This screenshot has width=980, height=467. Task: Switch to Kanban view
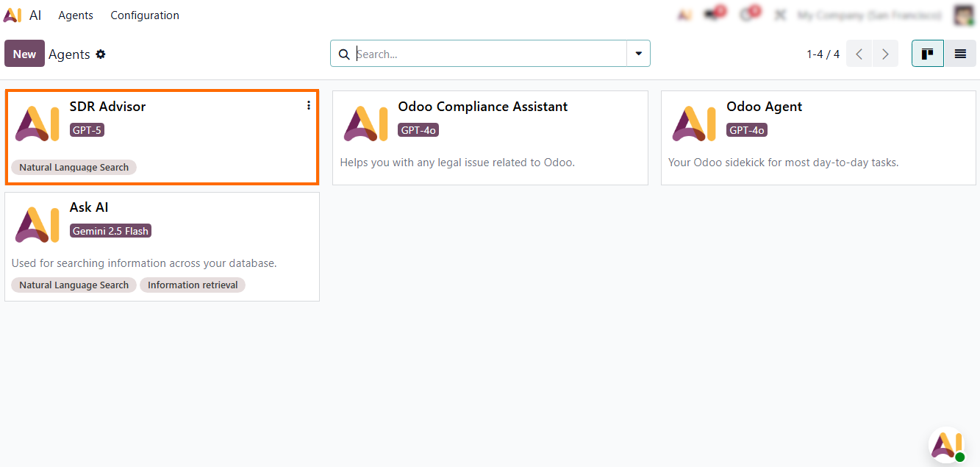[928, 54]
